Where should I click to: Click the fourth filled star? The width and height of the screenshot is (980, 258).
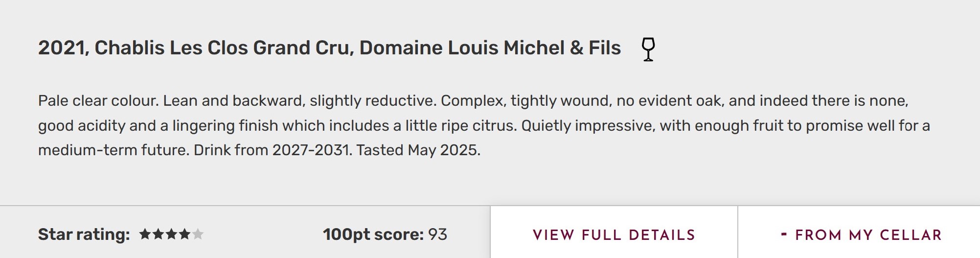(x=184, y=235)
